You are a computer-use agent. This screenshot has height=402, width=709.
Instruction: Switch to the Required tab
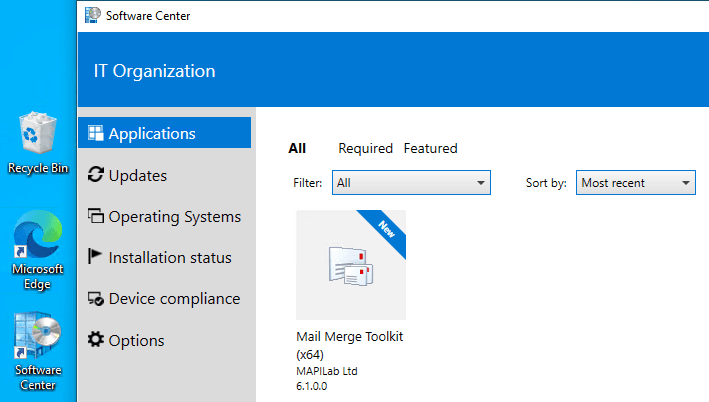pyautogui.click(x=365, y=148)
